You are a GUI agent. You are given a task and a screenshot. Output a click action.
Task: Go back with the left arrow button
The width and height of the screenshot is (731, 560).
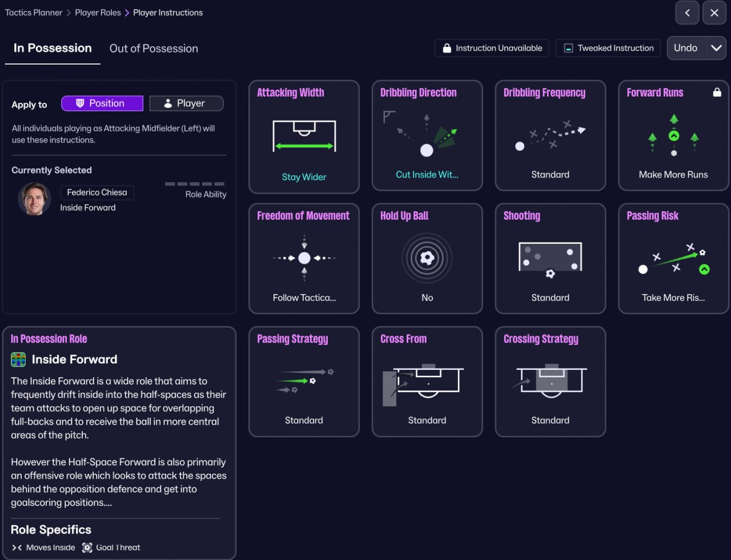click(687, 13)
